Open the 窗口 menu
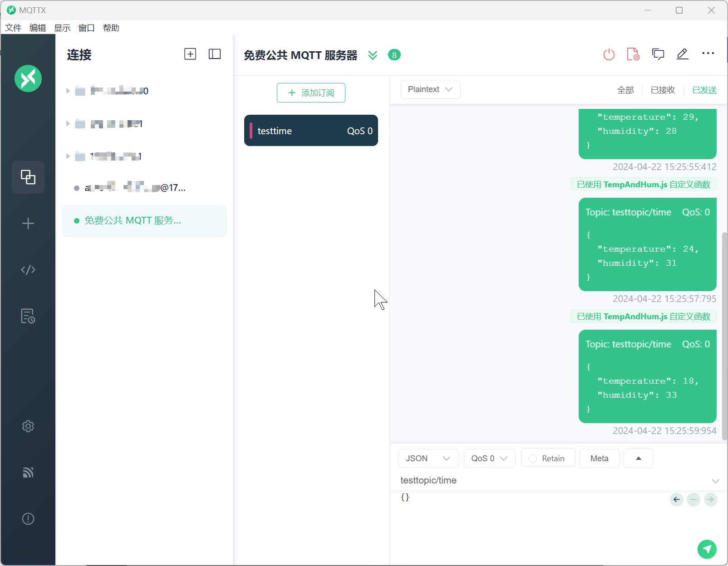728x566 pixels. pyautogui.click(x=87, y=28)
